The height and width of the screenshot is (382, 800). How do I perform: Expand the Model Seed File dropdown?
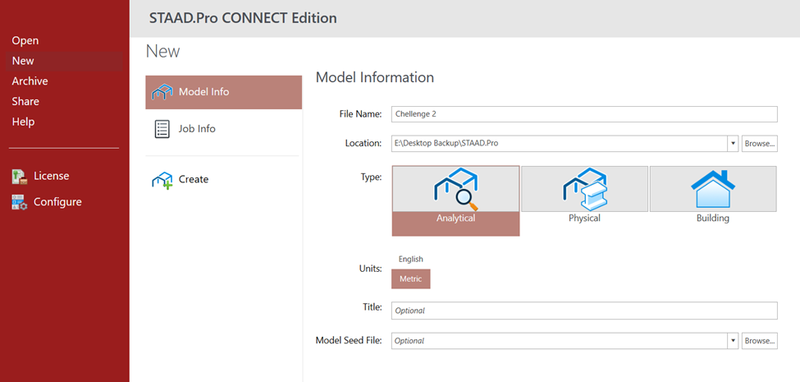(733, 341)
